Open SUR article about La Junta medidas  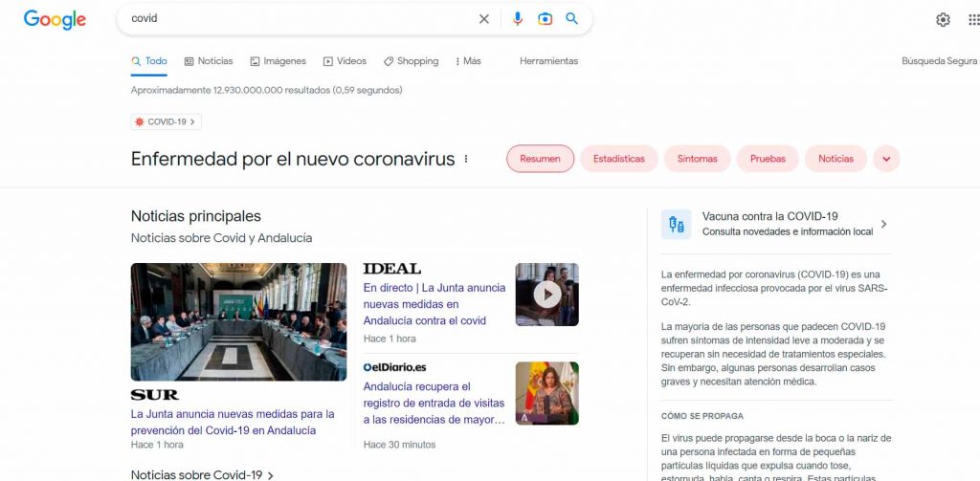click(233, 423)
